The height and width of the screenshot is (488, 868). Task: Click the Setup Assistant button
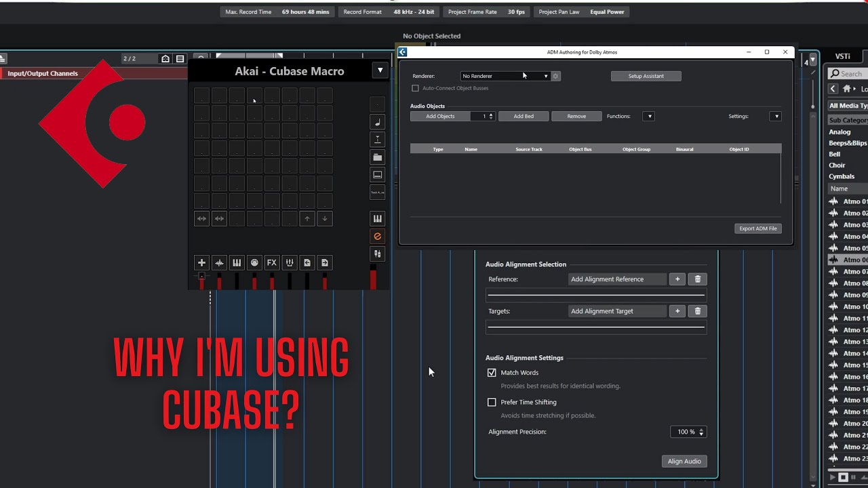pyautogui.click(x=646, y=76)
